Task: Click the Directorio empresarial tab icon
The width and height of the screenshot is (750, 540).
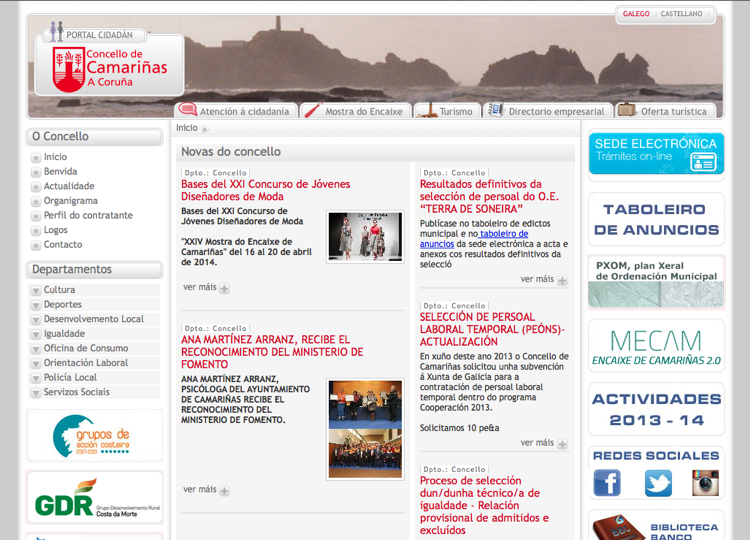Action: pos(496,110)
